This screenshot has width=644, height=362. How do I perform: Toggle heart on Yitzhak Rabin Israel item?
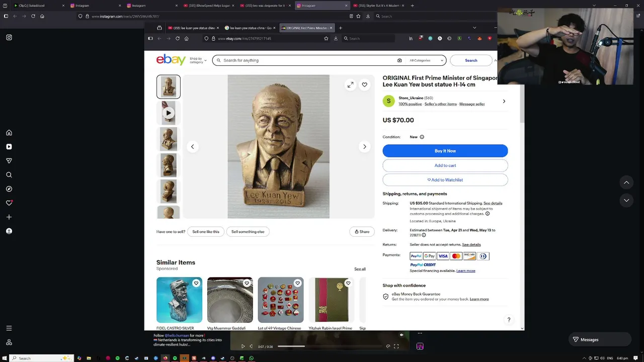coord(348,283)
